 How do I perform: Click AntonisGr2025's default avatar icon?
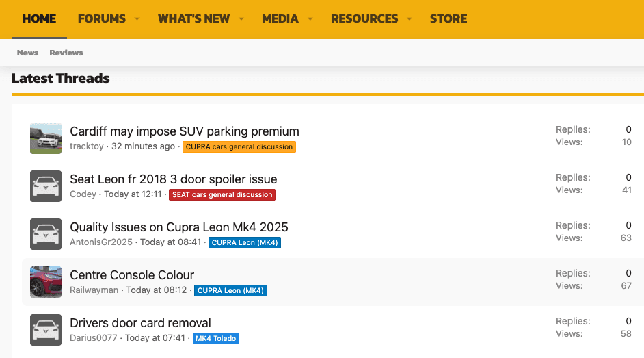click(46, 234)
